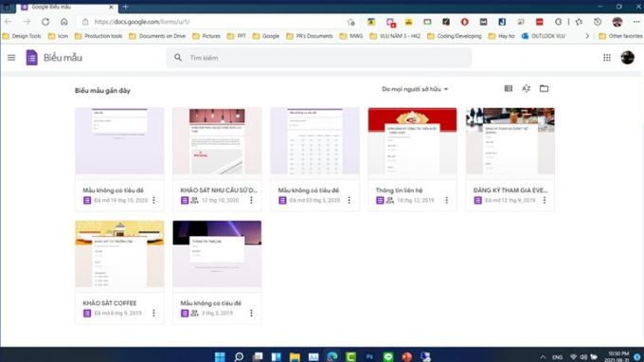Open the first Mẫu không có tiêu đề thumbnail
644x362 pixels.
(119, 141)
